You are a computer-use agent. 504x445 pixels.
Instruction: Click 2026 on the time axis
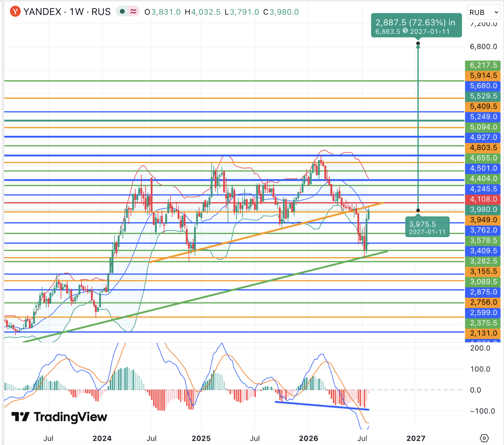point(309,438)
